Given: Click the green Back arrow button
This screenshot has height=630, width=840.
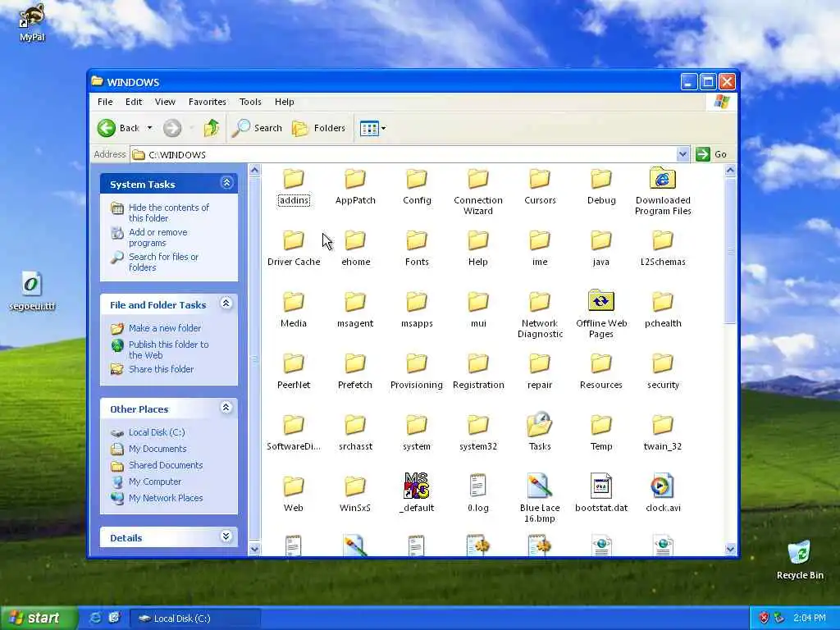Looking at the screenshot, I should (x=107, y=128).
